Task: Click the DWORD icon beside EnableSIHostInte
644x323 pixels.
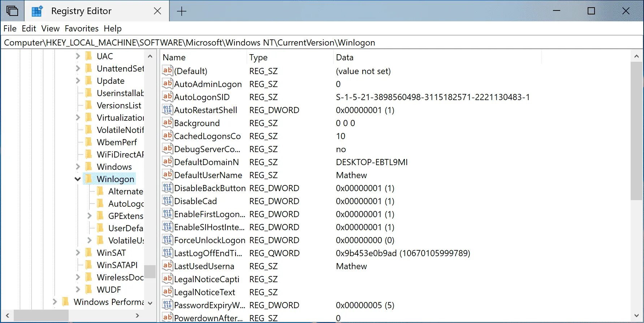Action: pos(167,227)
